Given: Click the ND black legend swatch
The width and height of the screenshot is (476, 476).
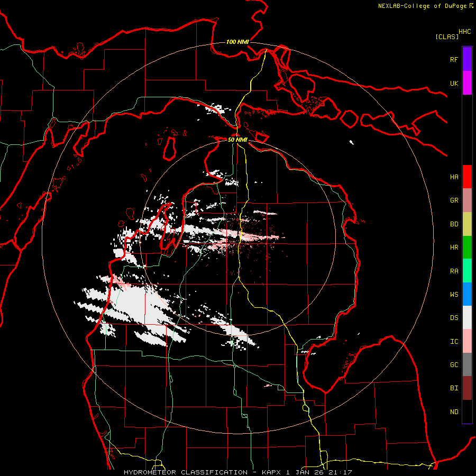Looking at the screenshot, I should [x=467, y=411].
